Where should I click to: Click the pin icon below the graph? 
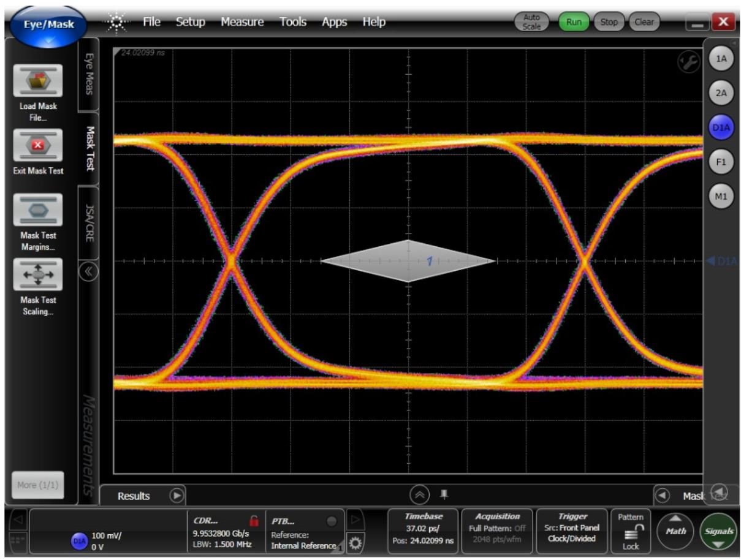pos(444,494)
